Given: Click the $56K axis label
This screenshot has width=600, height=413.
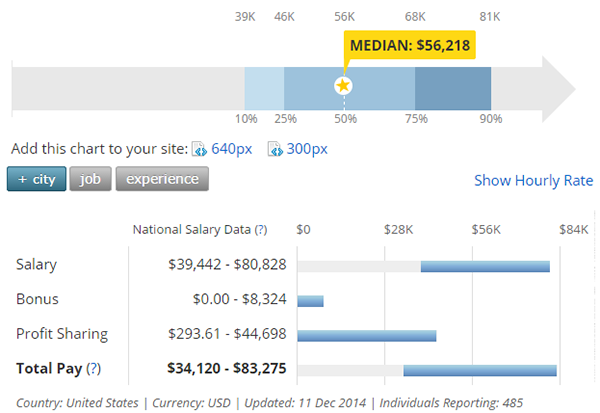Looking at the screenshot, I should click(x=486, y=230).
